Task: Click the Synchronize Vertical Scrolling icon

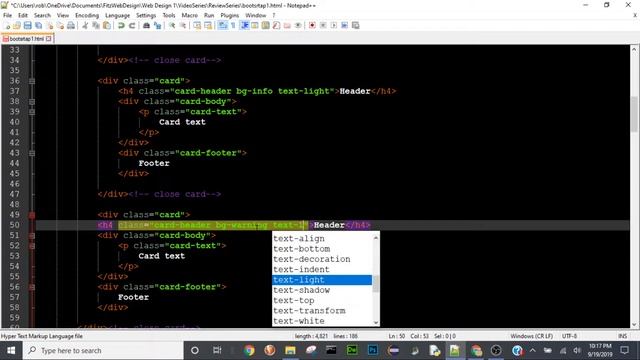Action: coord(197,26)
